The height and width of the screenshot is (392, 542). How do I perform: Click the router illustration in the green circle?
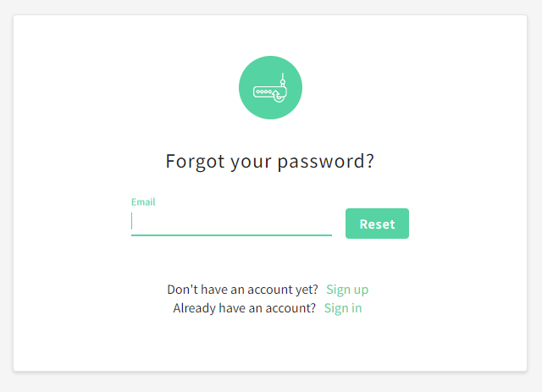(x=270, y=90)
